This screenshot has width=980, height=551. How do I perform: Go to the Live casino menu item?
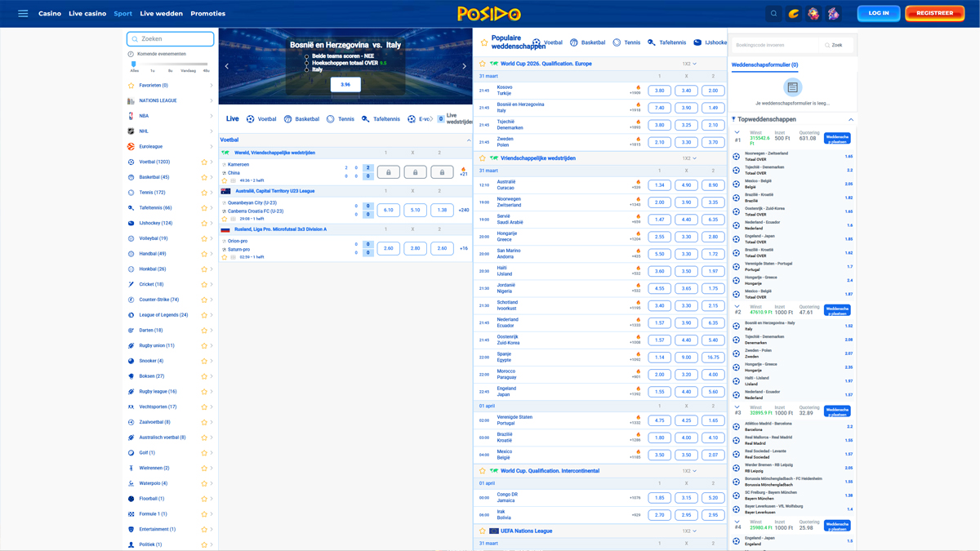point(87,14)
